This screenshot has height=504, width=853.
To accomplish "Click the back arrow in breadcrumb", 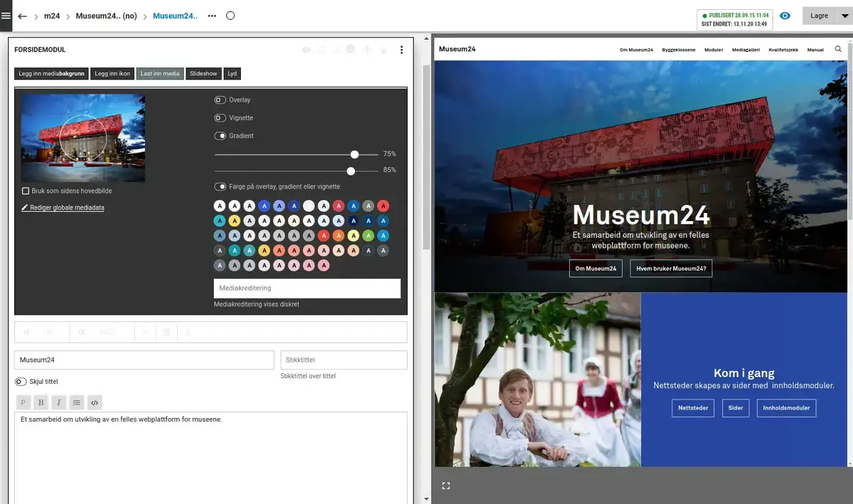I will 22,16.
